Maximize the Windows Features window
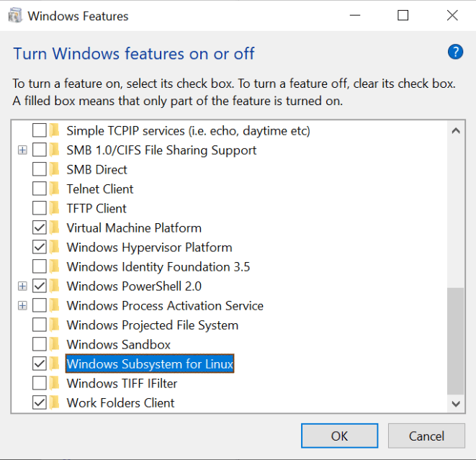 point(403,15)
